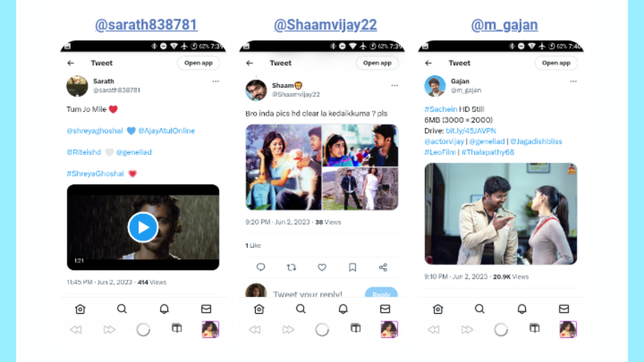The width and height of the screenshot is (644, 362).
Task: Tap the Tweet your reply field
Action: (308, 294)
